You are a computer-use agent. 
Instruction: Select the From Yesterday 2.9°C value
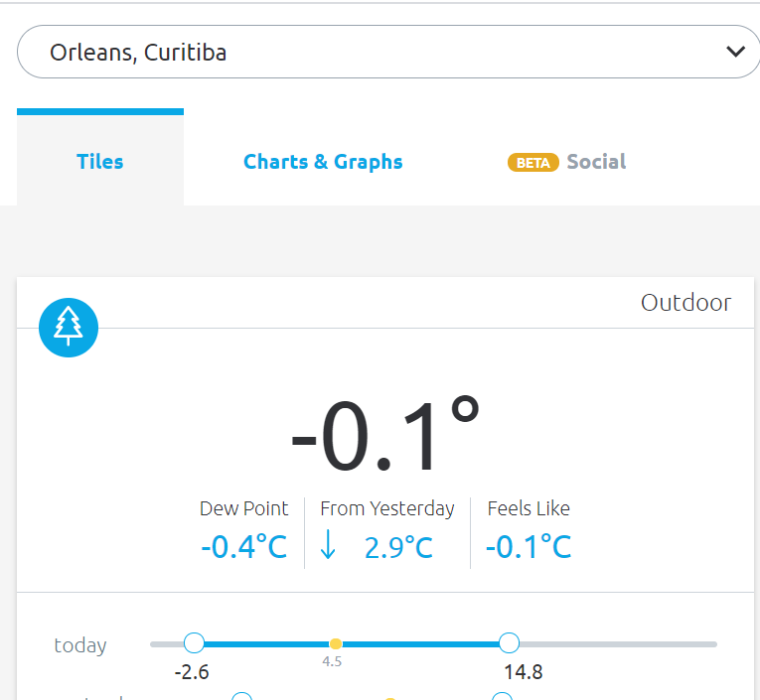[x=398, y=547]
